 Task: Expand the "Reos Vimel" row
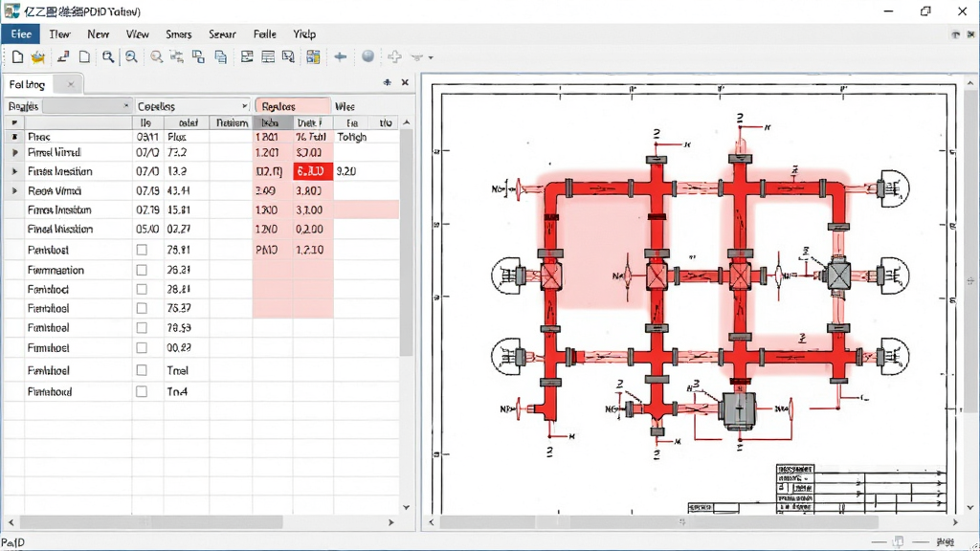coord(15,190)
